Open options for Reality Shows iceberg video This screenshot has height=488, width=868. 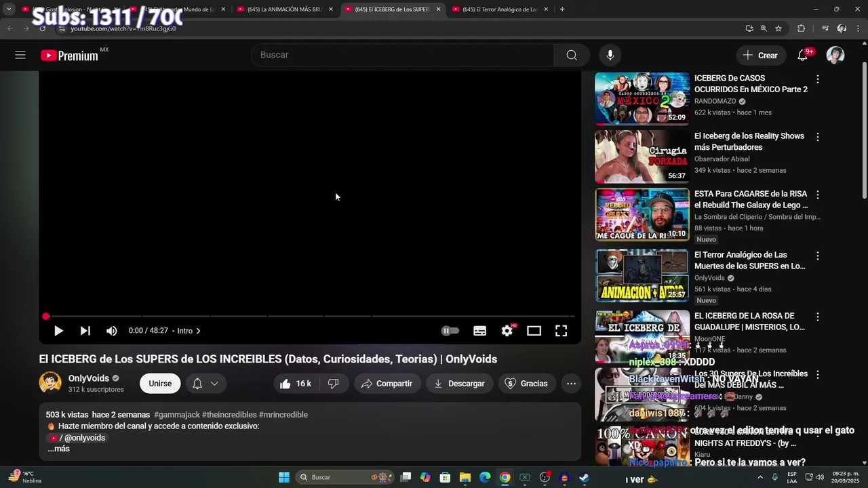click(x=818, y=137)
